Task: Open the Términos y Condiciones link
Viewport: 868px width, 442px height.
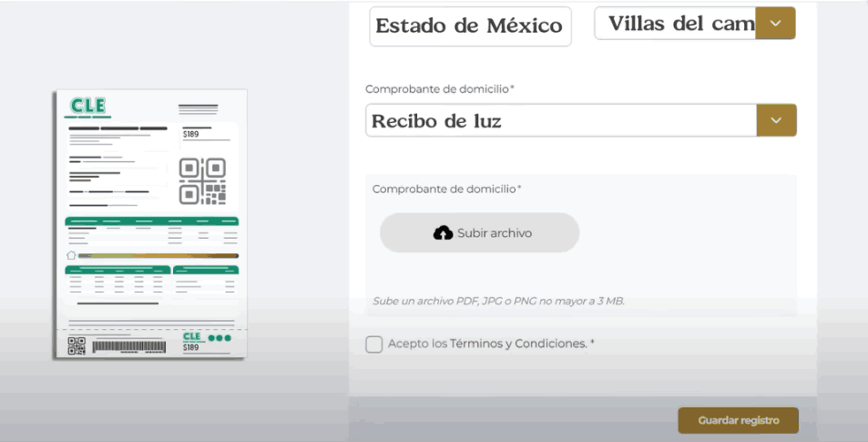Action: [518, 344]
